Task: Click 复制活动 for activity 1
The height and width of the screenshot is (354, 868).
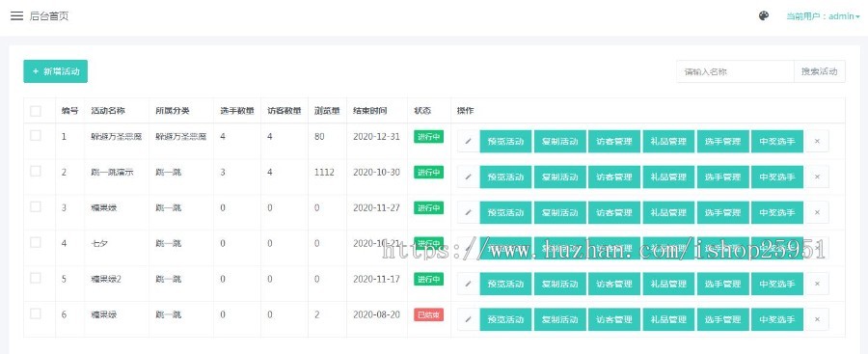Action: (x=559, y=141)
